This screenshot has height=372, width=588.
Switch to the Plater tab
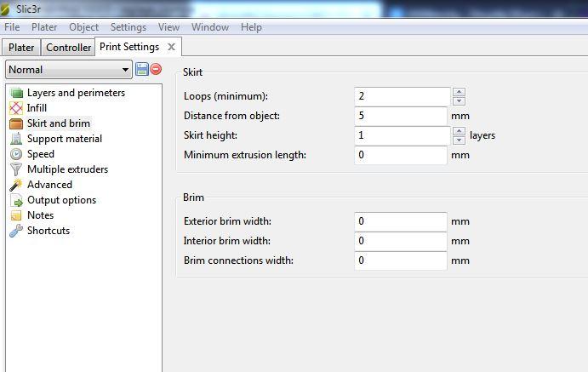[x=21, y=48]
